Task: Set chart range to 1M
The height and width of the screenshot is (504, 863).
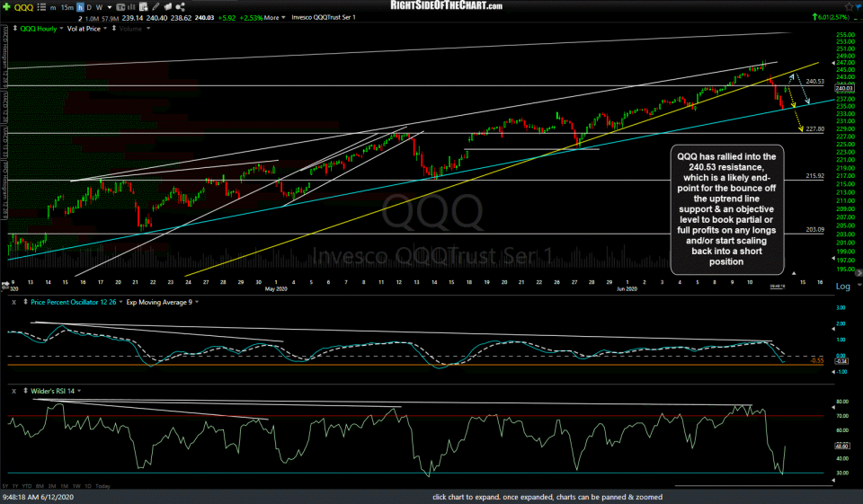Action: tap(65, 486)
